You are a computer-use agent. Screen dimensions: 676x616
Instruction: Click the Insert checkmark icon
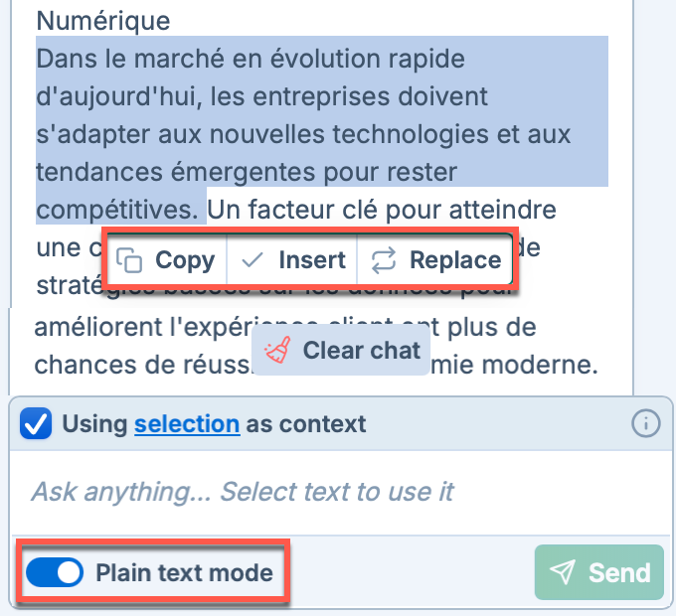point(253,260)
